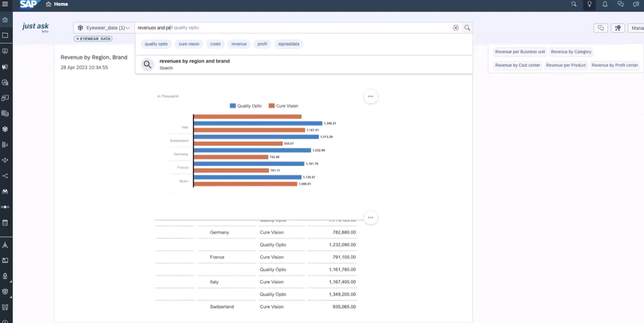644x323 pixels.
Task: Open the hamburger main menu
Action: click(x=5, y=4)
